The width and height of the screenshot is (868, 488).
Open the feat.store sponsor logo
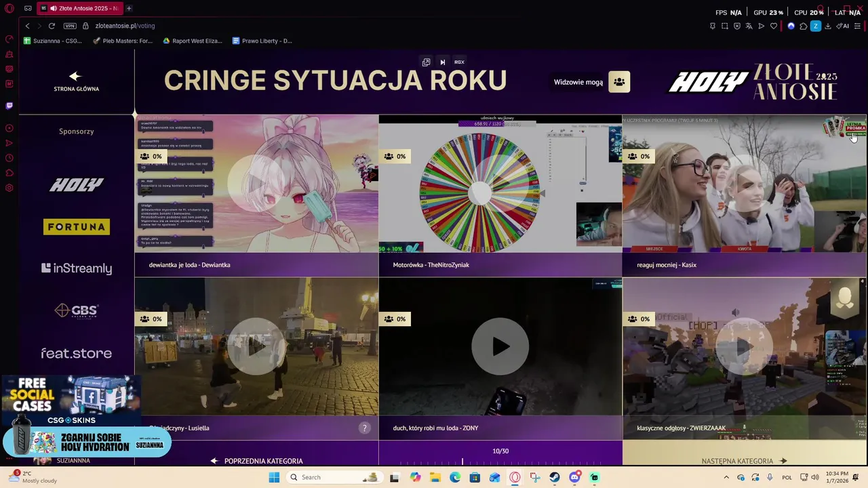click(76, 353)
